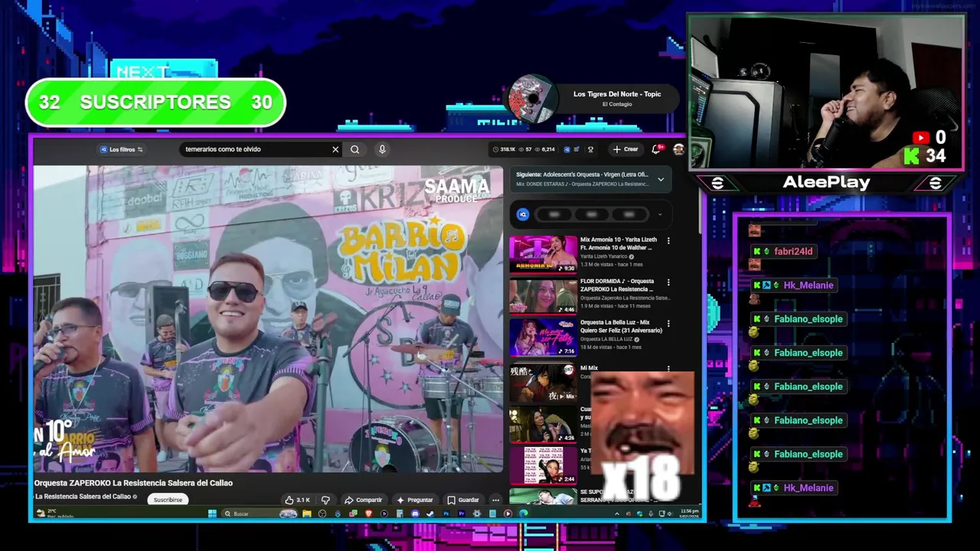Open Discord from the taskbar
The height and width of the screenshot is (551, 980).
pos(415,514)
